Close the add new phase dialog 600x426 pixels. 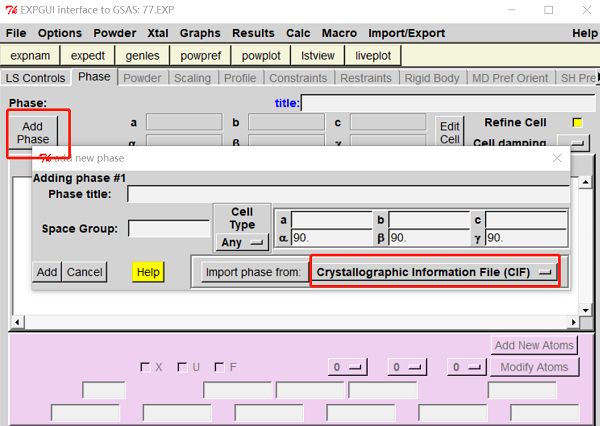pos(557,158)
